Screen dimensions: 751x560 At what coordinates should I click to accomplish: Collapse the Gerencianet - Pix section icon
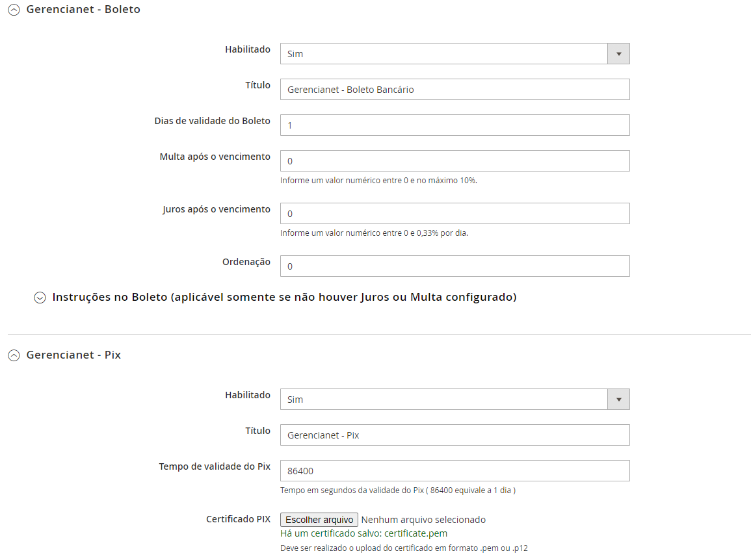click(14, 356)
